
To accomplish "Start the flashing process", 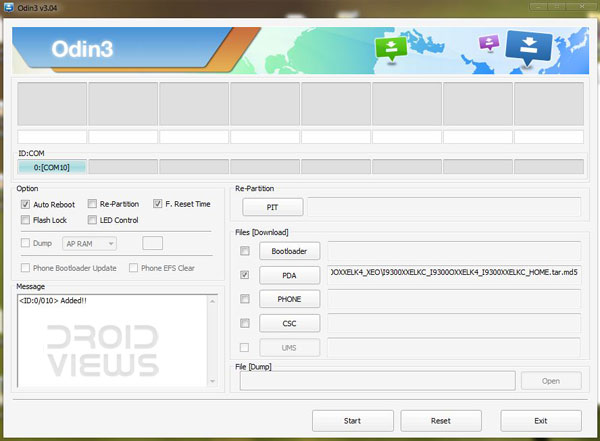I will coord(353,421).
